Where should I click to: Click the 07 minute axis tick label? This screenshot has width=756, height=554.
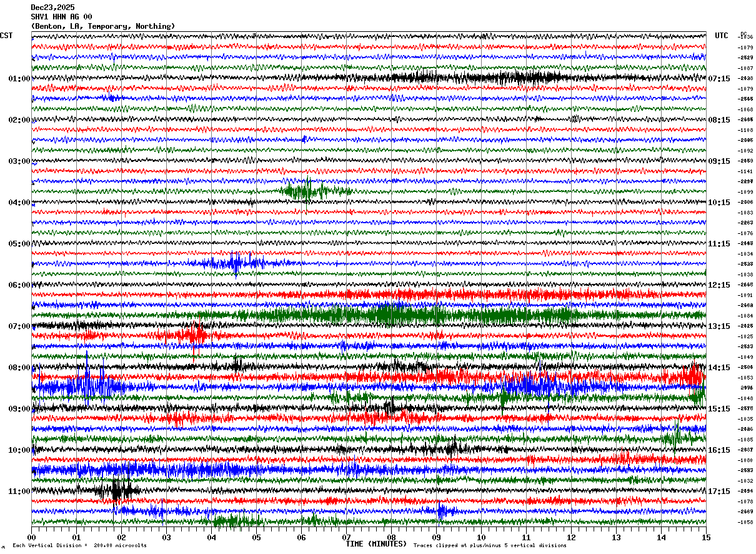(346, 537)
